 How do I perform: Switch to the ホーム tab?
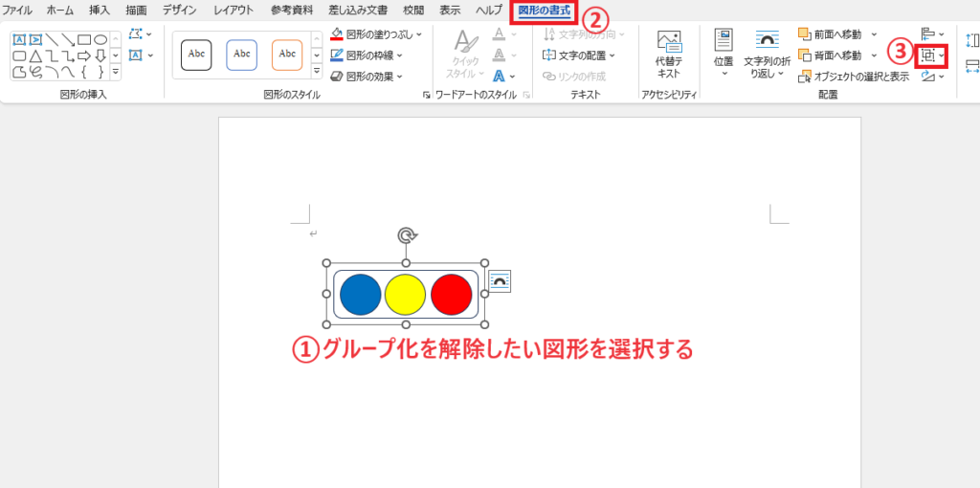click(x=60, y=10)
